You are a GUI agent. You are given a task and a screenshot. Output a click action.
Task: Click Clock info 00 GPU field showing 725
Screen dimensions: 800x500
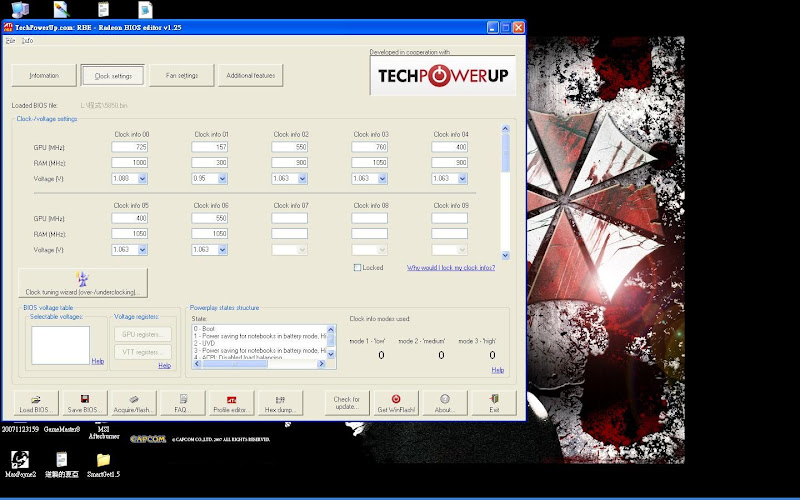coord(130,147)
